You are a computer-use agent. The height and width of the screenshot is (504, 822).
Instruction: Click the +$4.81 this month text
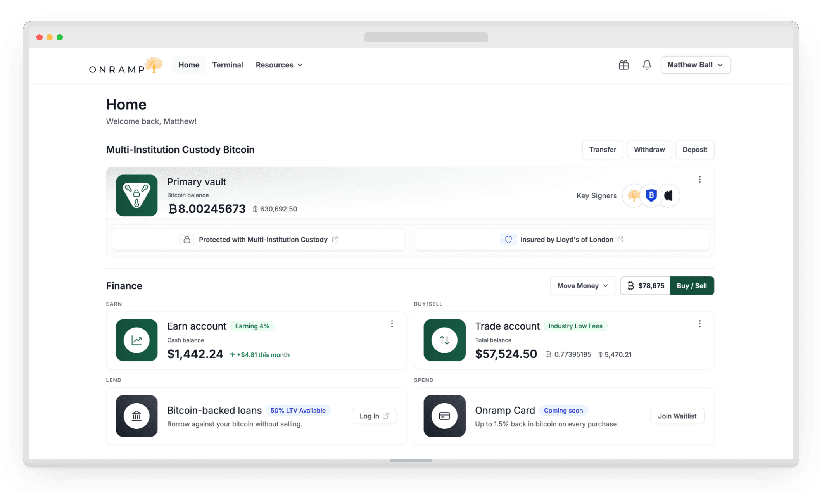(259, 355)
